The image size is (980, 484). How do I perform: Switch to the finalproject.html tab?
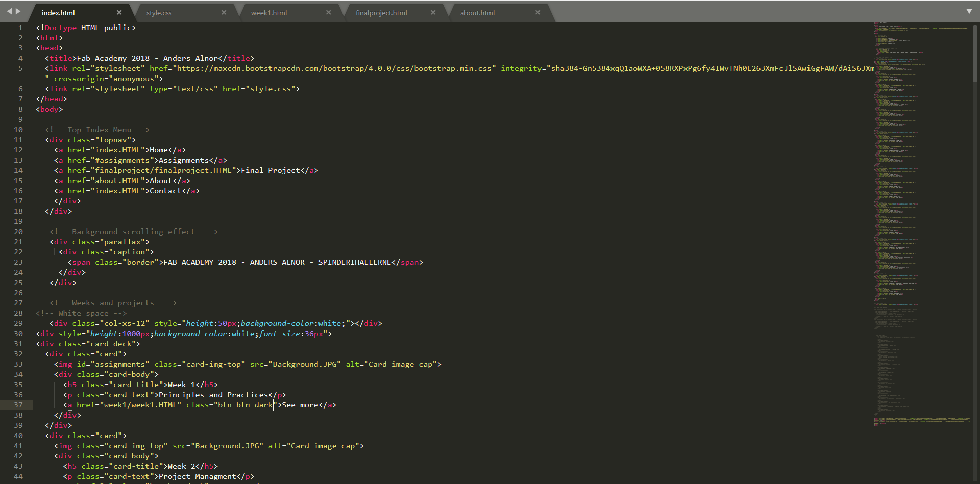tap(381, 13)
